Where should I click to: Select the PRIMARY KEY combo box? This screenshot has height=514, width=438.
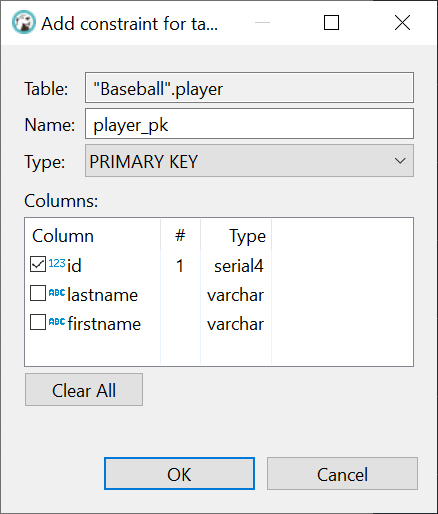pyautogui.click(x=249, y=161)
